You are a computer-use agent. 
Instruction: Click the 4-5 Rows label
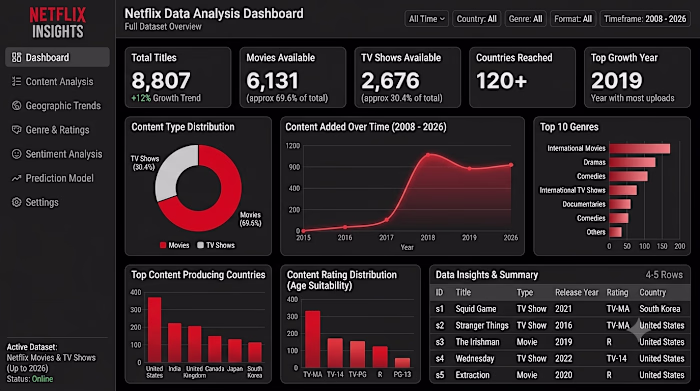click(x=664, y=275)
